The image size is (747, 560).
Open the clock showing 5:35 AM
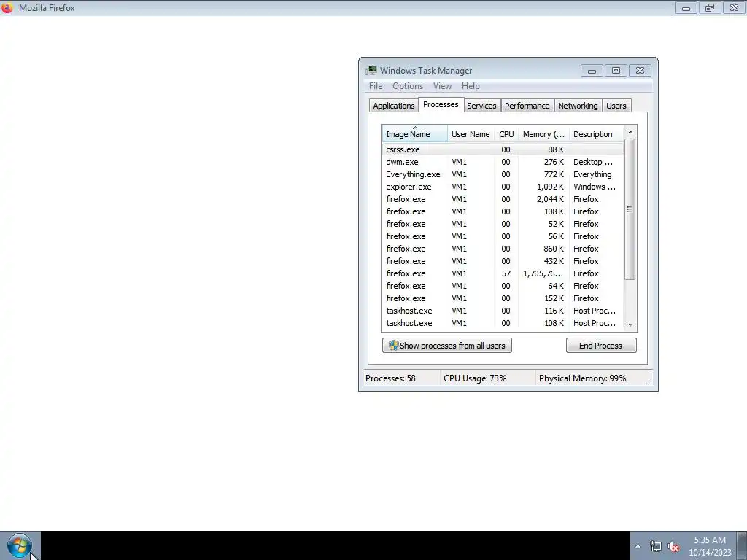(710, 546)
